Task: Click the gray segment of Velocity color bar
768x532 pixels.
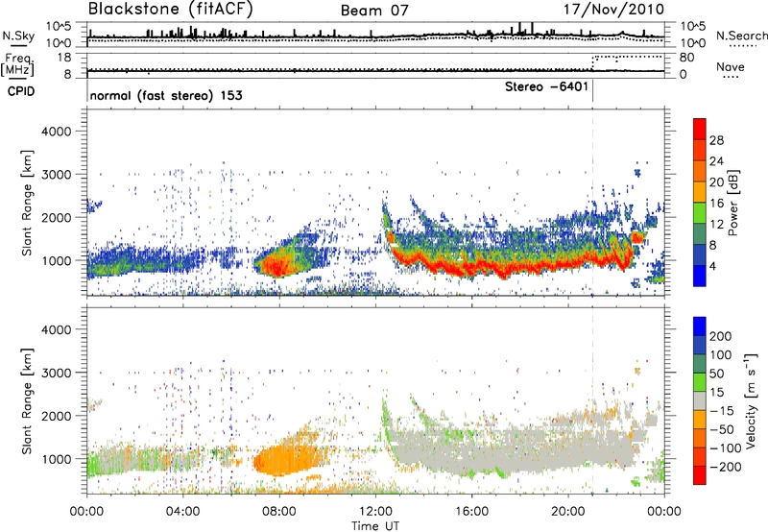Action: 700,400
